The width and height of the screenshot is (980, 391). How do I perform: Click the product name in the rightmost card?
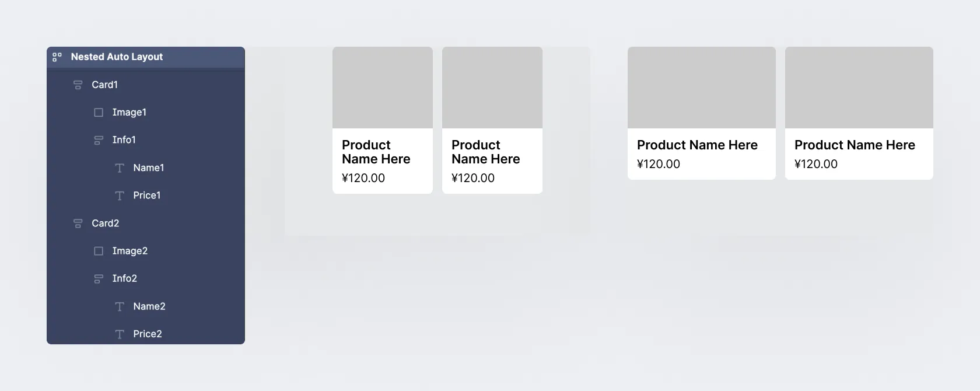tap(855, 145)
